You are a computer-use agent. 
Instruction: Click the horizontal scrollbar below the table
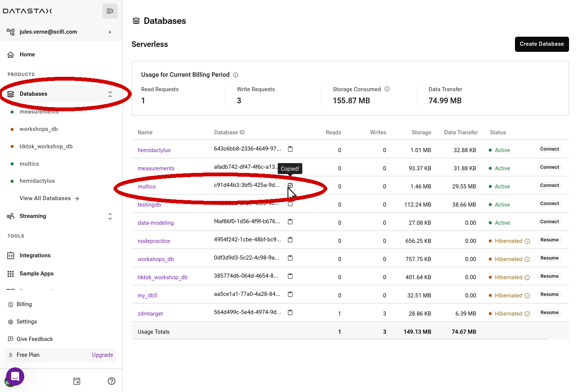(x=340, y=339)
